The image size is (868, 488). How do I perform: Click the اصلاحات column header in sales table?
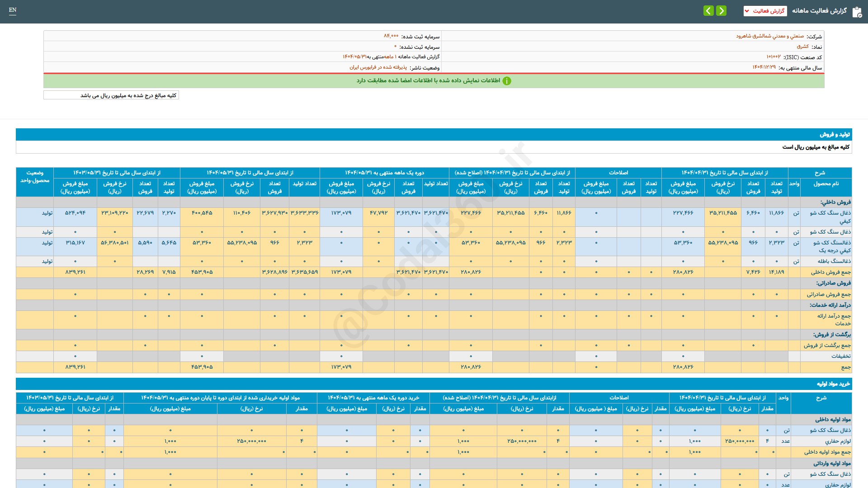click(618, 173)
